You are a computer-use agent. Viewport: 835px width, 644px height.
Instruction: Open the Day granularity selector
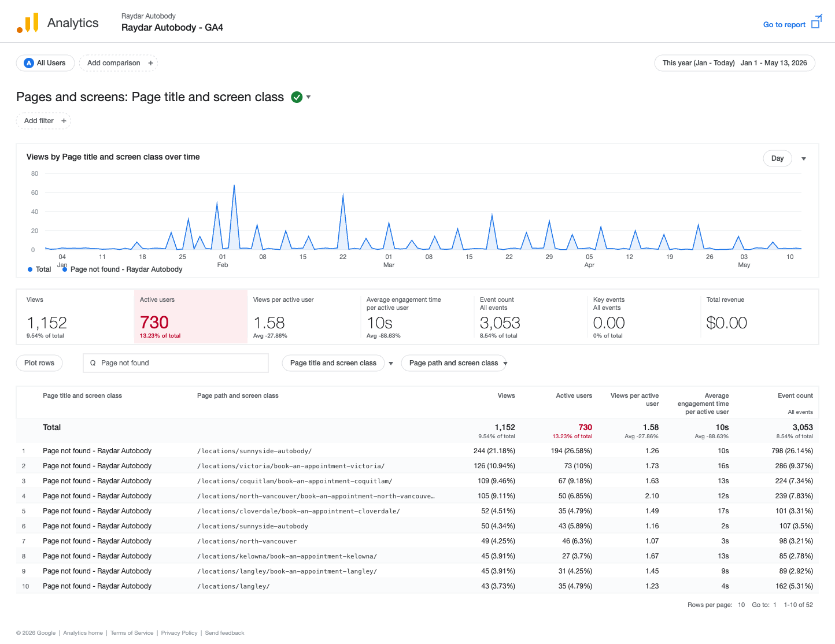(x=778, y=158)
